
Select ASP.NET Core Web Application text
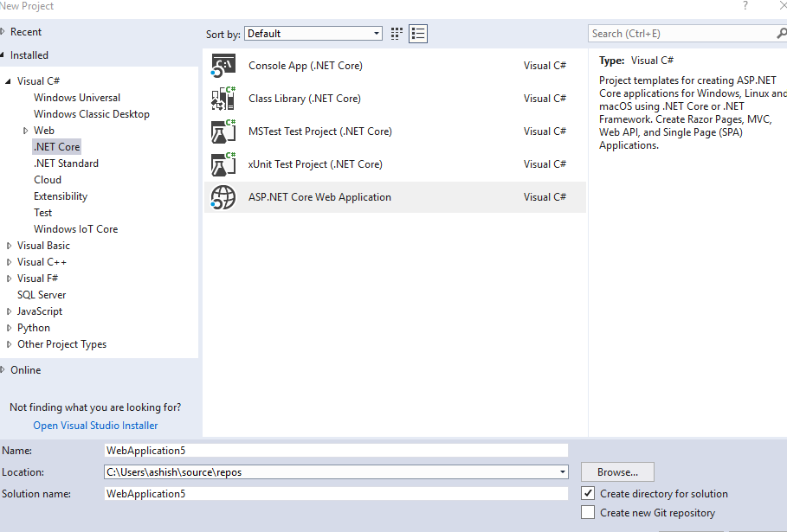[319, 197]
